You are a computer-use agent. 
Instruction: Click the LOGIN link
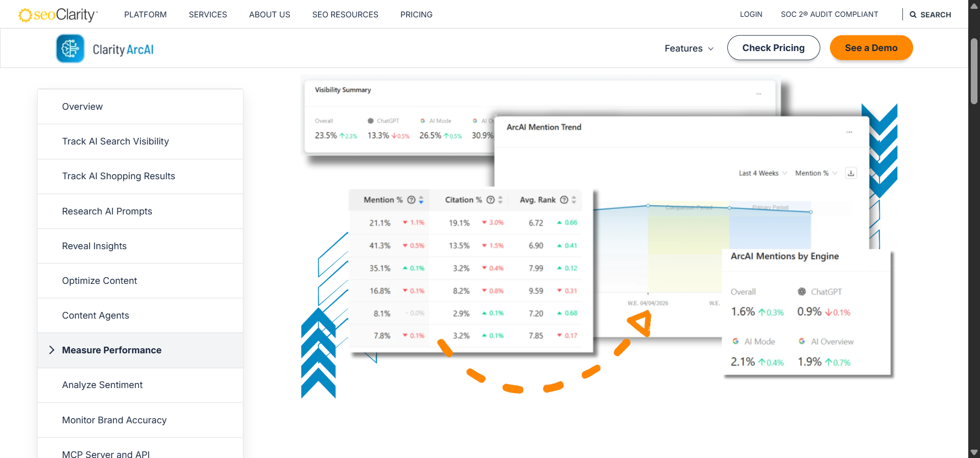click(x=751, y=14)
